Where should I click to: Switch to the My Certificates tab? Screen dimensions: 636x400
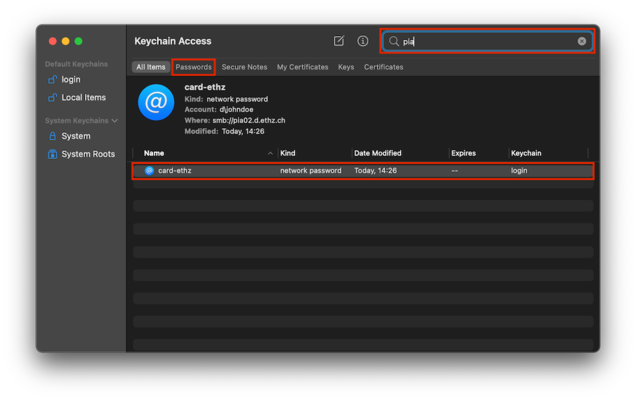[303, 67]
